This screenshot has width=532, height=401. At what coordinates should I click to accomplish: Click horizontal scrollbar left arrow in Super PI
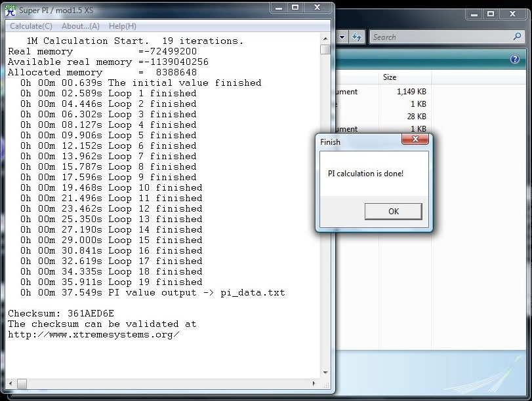[x=10, y=383]
